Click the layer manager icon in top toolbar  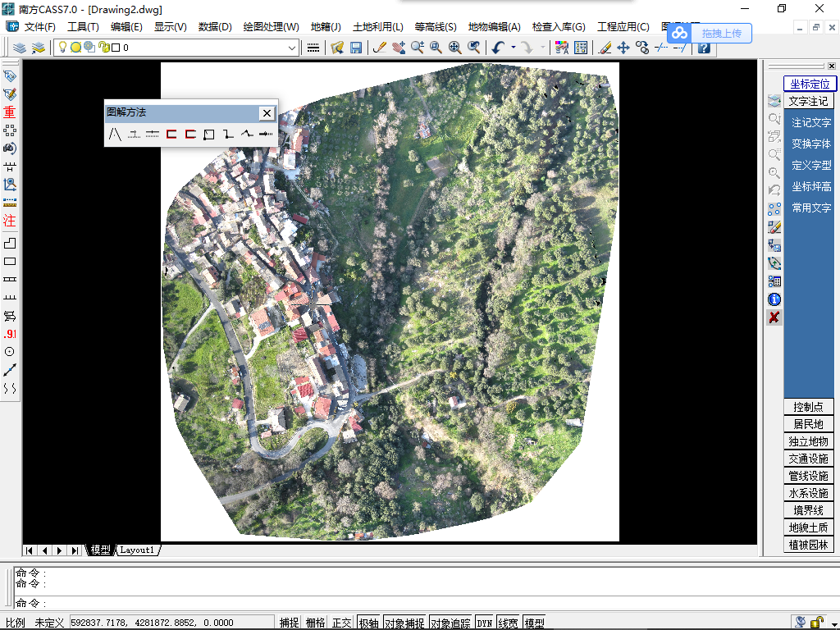pos(20,48)
